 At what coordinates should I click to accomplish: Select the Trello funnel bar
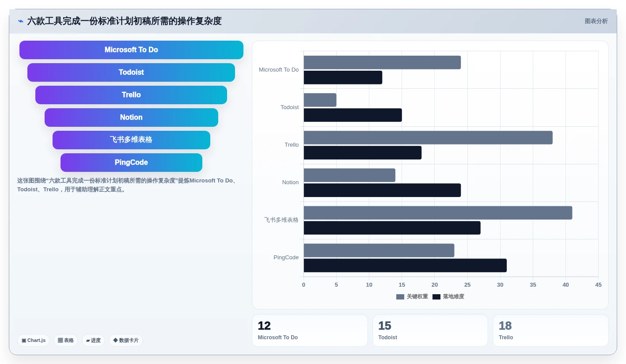(x=131, y=95)
